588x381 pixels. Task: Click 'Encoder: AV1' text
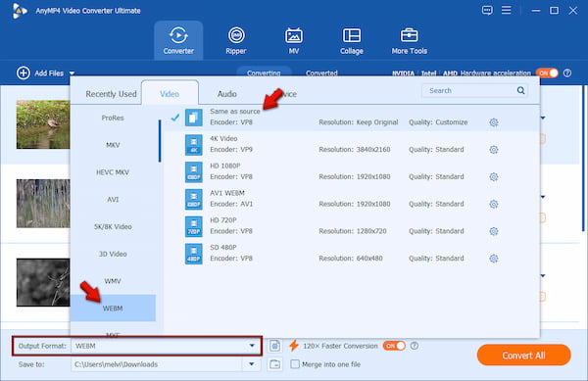[x=231, y=204]
